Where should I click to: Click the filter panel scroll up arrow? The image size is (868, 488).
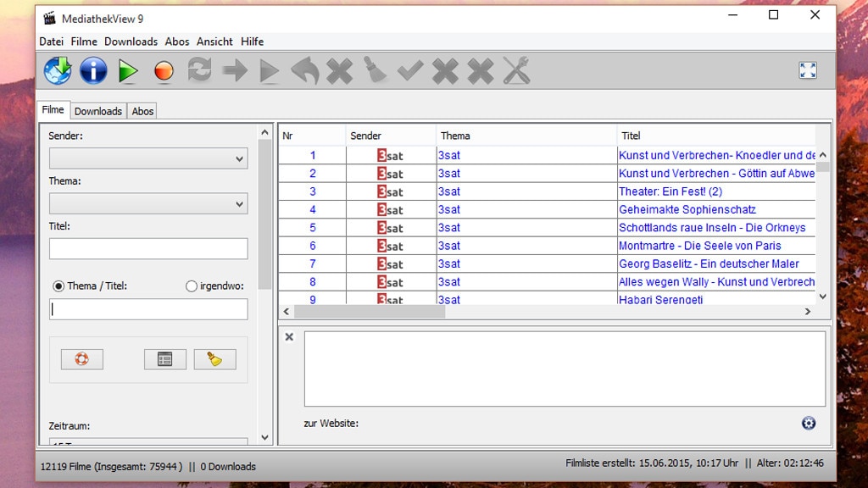[265, 132]
